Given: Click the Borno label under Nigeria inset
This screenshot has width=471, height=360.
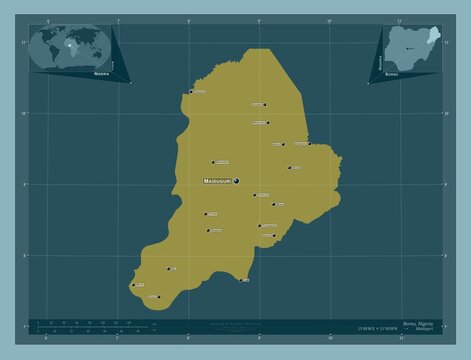Looking at the screenshot, I should pyautogui.click(x=391, y=74).
